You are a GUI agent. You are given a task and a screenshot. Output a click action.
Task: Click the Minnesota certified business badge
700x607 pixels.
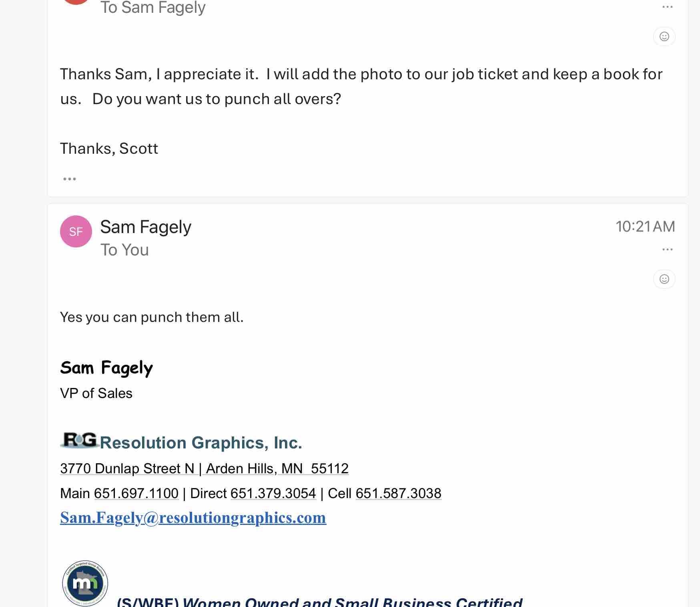[85, 583]
